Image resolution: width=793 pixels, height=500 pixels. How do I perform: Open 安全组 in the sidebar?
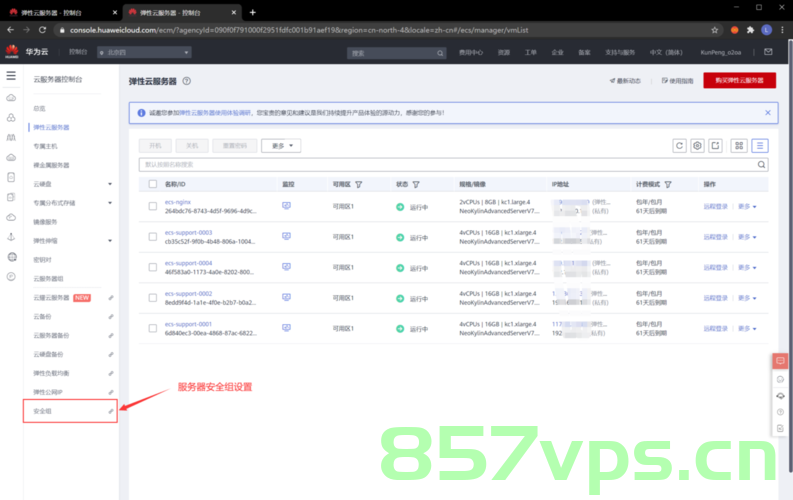42,411
